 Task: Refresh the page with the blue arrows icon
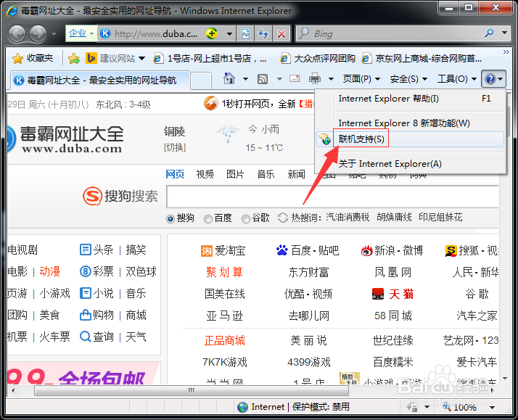tap(263, 33)
